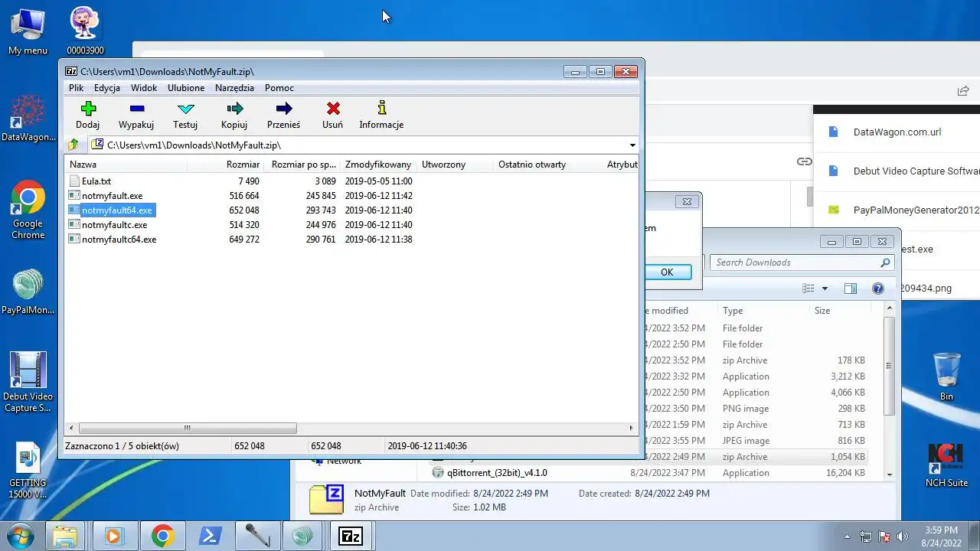980x551 pixels.
Task: Expand the 7-Zip address path dropdown
Action: click(632, 145)
